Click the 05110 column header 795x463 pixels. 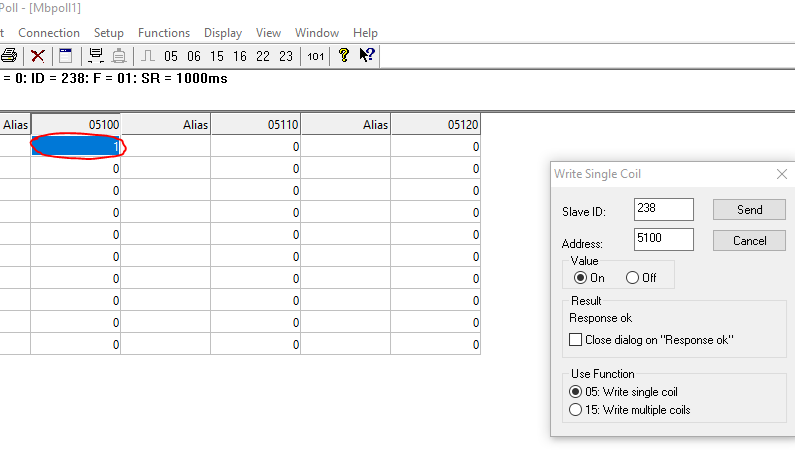(x=256, y=125)
